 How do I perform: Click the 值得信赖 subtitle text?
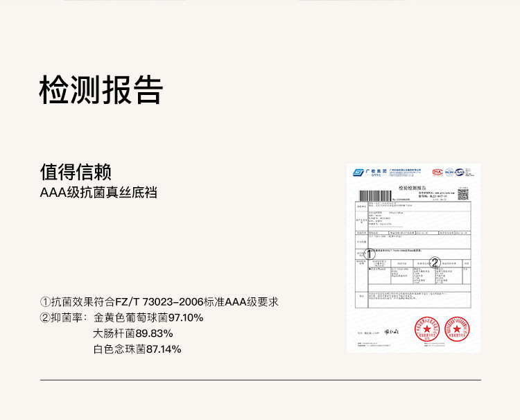point(76,172)
